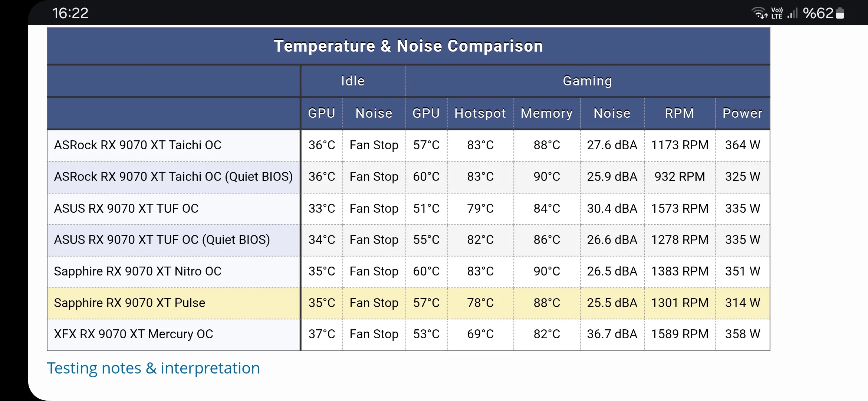
Task: Click the Hotspot column header
Action: tap(480, 113)
